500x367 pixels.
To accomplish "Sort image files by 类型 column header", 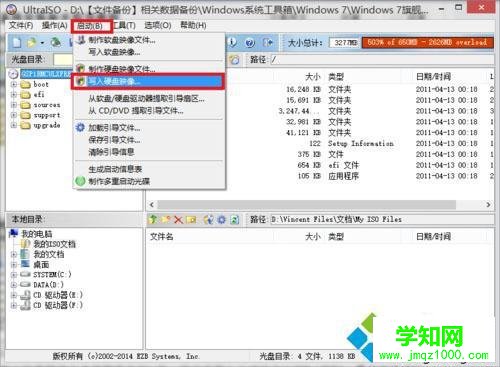I will [x=336, y=77].
